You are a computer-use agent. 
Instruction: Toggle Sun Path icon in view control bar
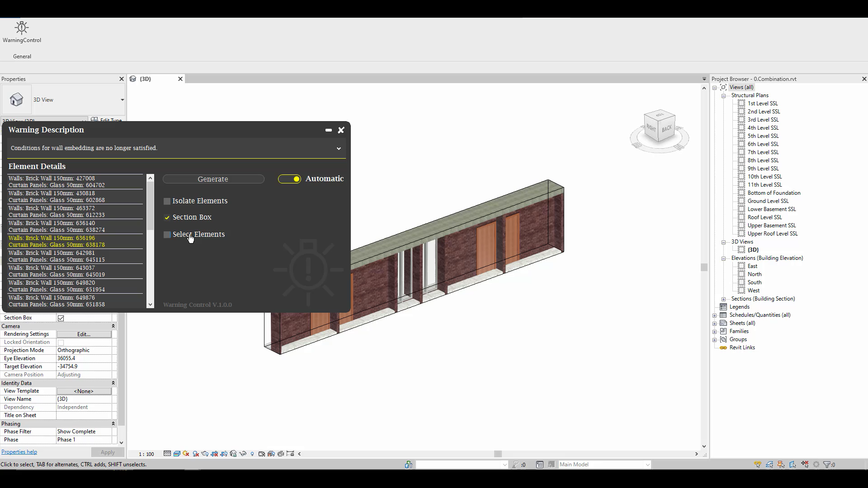(x=186, y=454)
